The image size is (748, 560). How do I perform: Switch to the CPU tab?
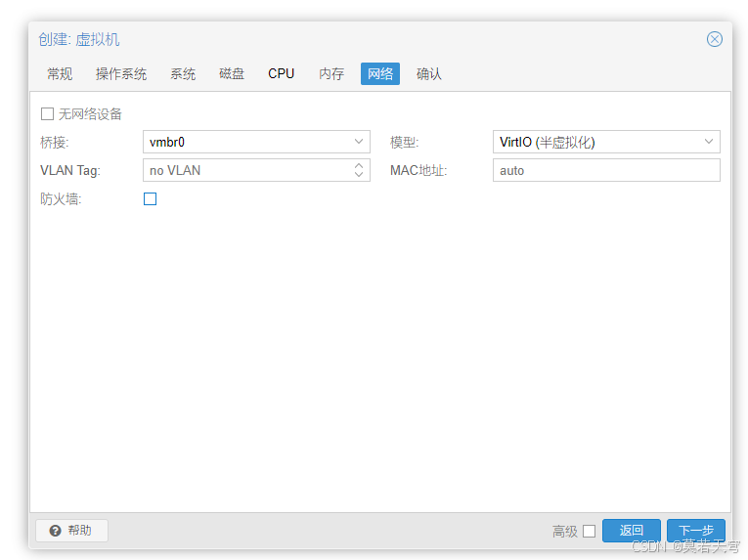[x=281, y=74]
